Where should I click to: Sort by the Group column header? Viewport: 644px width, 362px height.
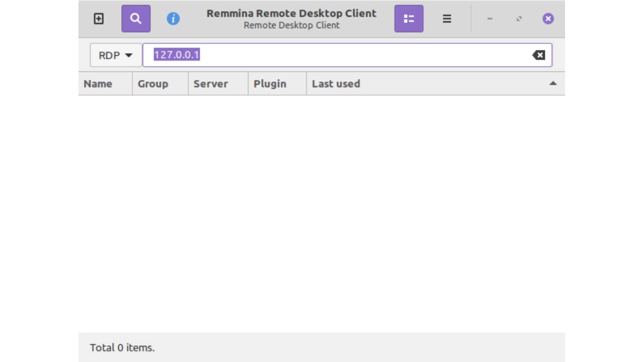(160, 83)
